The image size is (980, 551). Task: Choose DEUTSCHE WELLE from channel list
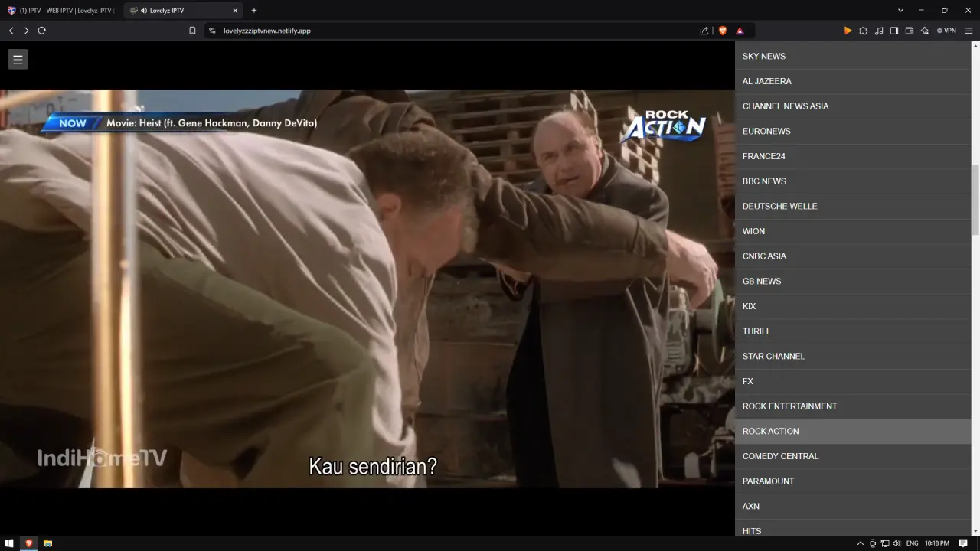pyautogui.click(x=853, y=206)
